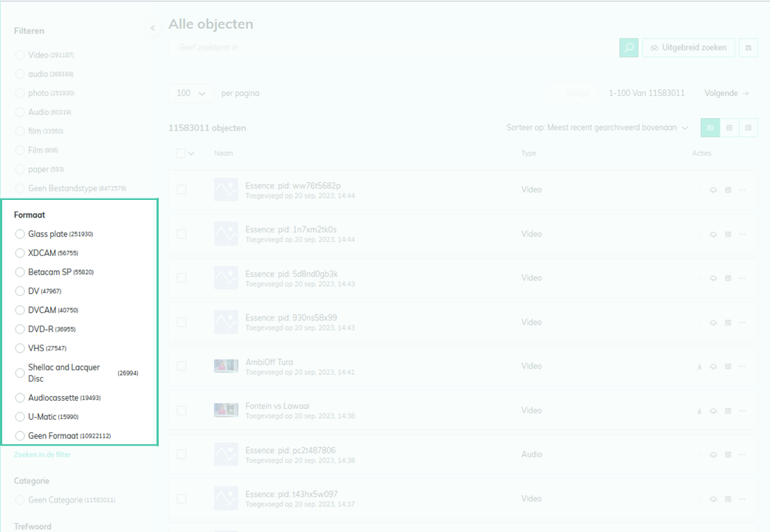Select the Betacam SP format filter
770x532 pixels.
(20, 272)
